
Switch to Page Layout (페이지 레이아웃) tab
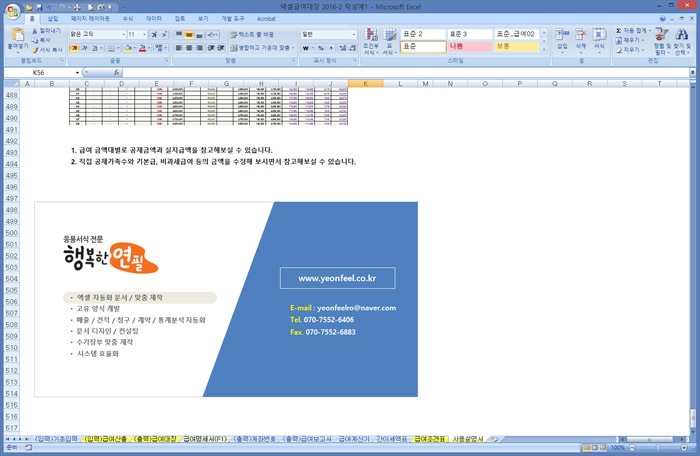point(90,19)
